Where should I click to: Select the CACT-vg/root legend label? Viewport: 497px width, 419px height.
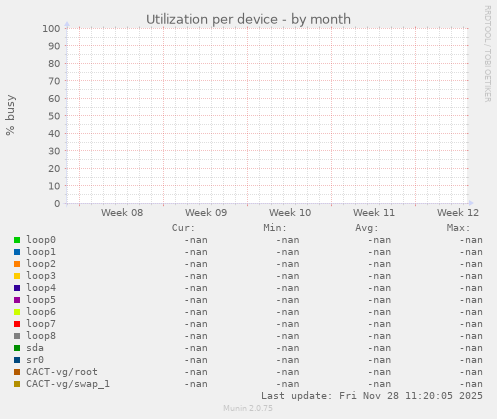click(x=62, y=372)
